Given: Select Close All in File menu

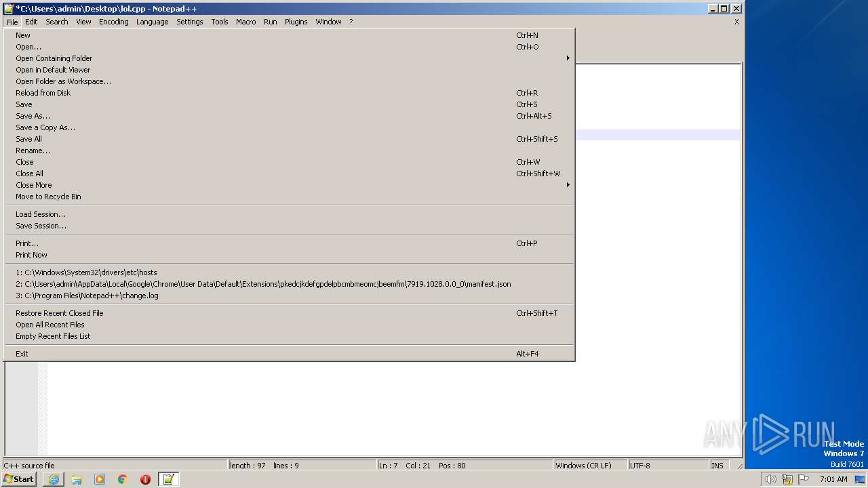Looking at the screenshot, I should click(290, 174).
